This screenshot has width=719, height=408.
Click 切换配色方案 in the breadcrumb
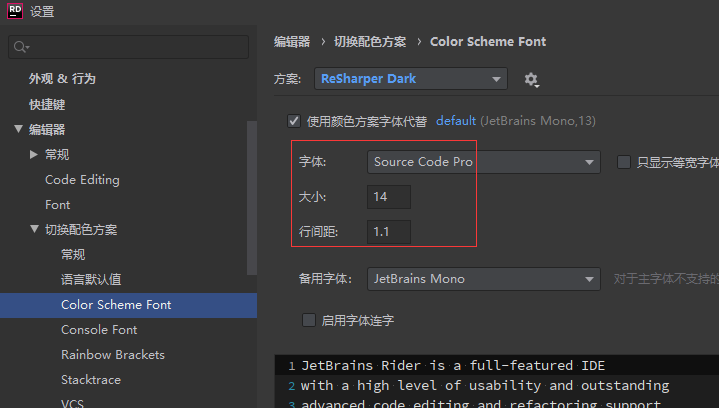pyautogui.click(x=370, y=42)
